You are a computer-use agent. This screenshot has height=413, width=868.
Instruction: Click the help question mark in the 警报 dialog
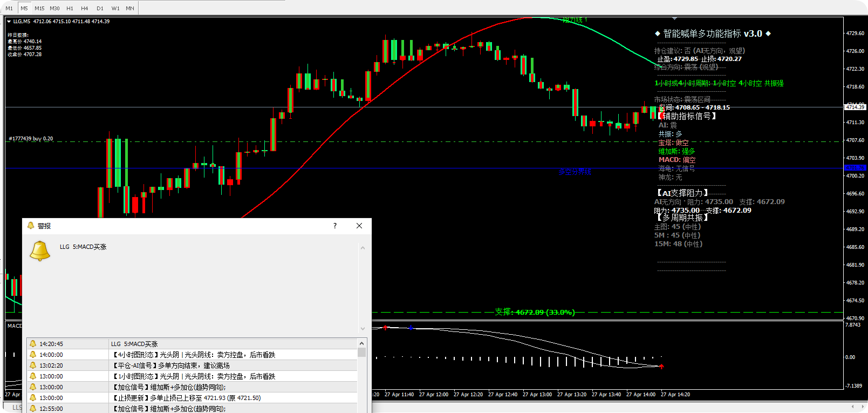[335, 226]
